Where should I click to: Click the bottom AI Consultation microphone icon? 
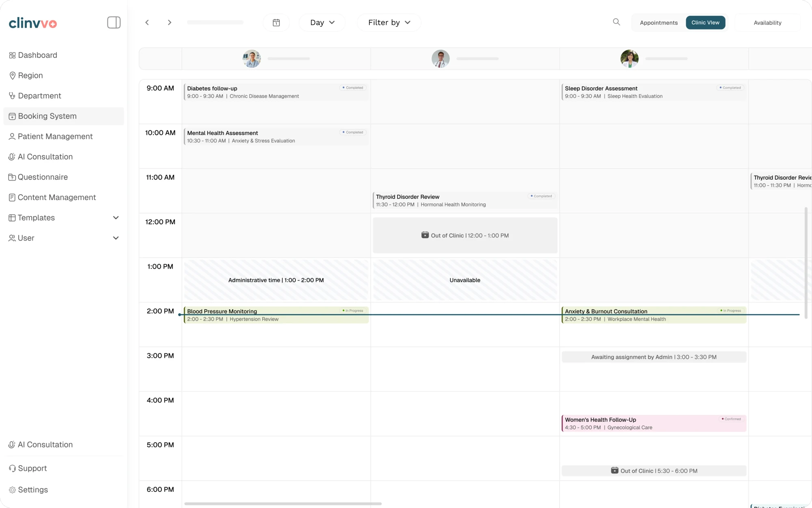[x=12, y=445]
